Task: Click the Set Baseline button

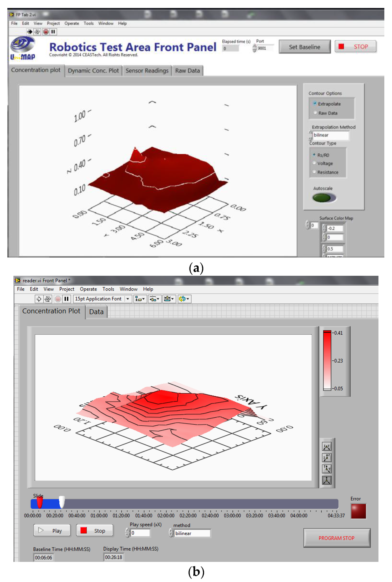Action: (305, 47)
